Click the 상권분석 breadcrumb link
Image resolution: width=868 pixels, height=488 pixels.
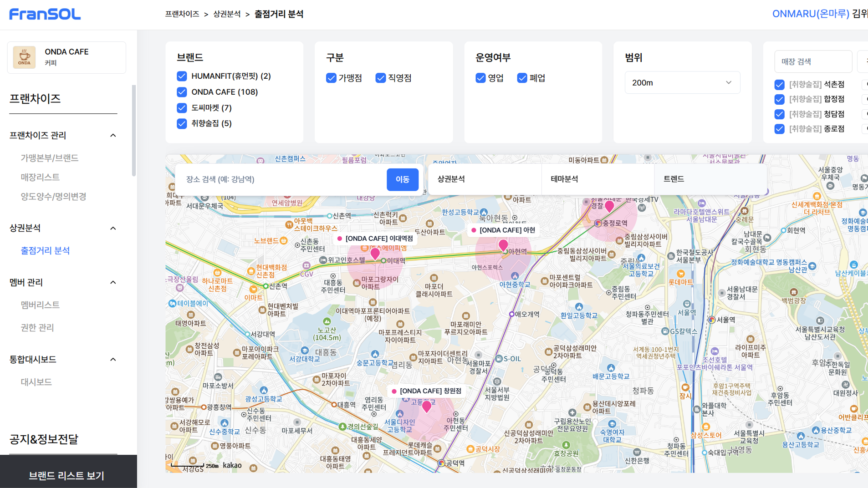pos(227,14)
